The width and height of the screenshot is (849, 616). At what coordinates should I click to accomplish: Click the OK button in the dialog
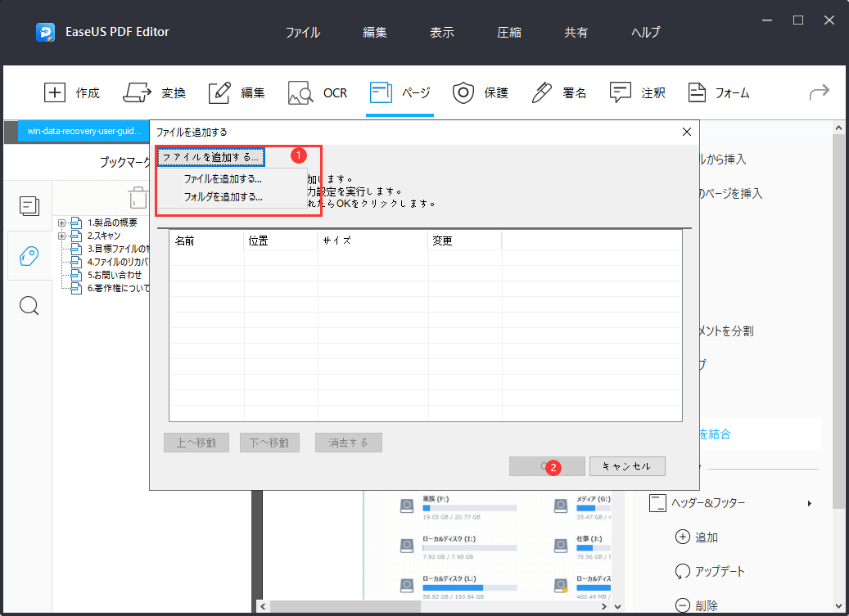coord(547,465)
